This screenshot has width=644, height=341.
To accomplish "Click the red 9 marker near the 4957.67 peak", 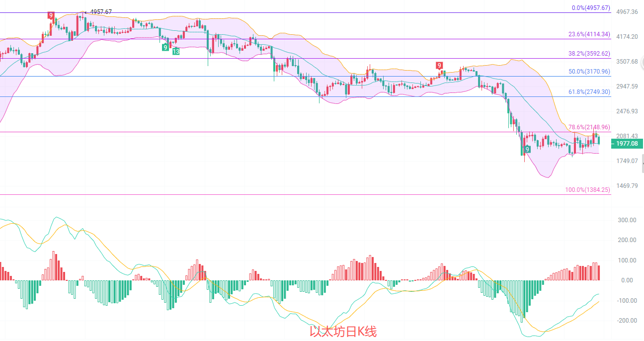I will [x=51, y=15].
